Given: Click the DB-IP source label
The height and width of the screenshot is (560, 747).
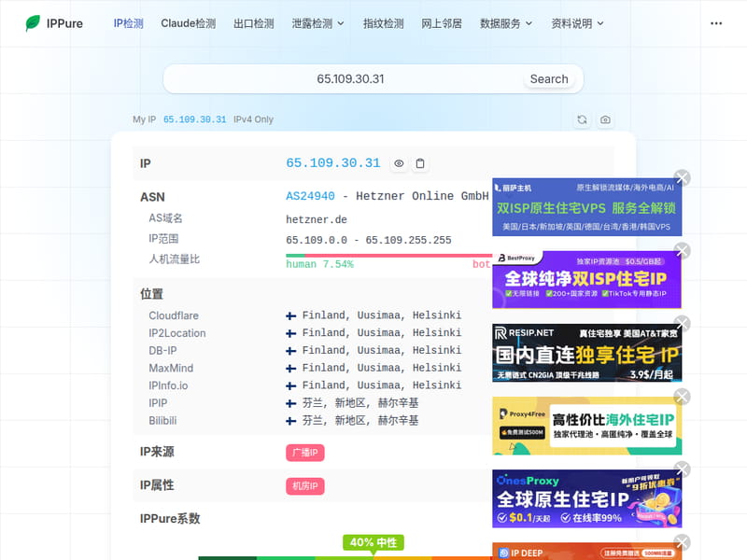Looking at the screenshot, I should (x=162, y=351).
